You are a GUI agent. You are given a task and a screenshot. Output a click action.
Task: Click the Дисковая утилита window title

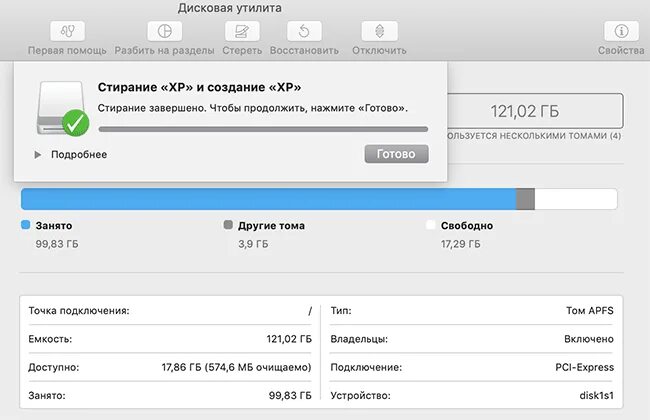pos(230,8)
